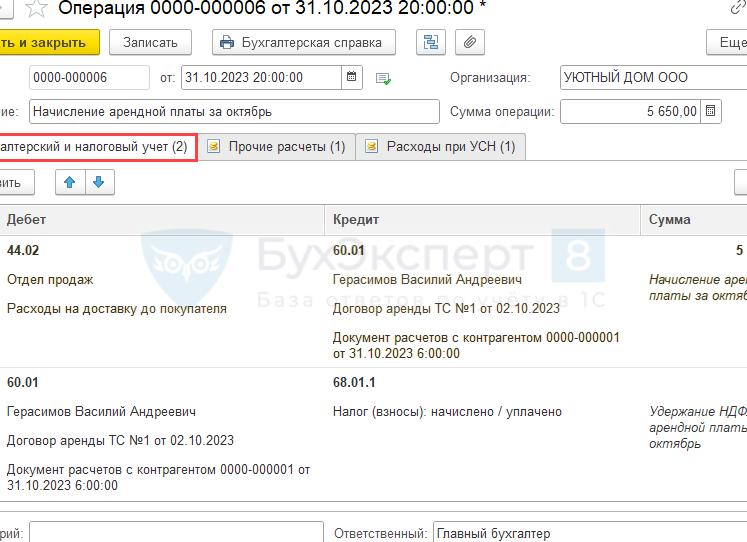This screenshot has height=542, width=747.
Task: Switch to Прочие расчеты (1) tab
Action: point(277,147)
